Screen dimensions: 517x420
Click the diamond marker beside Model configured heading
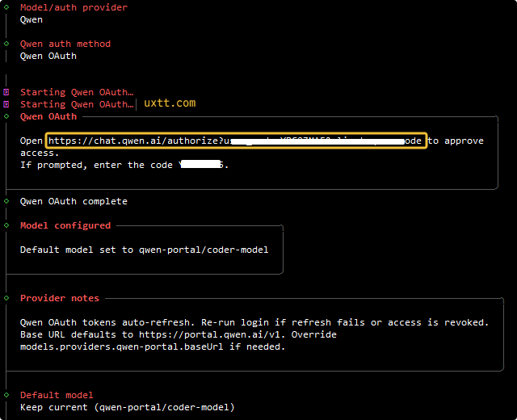point(6,225)
